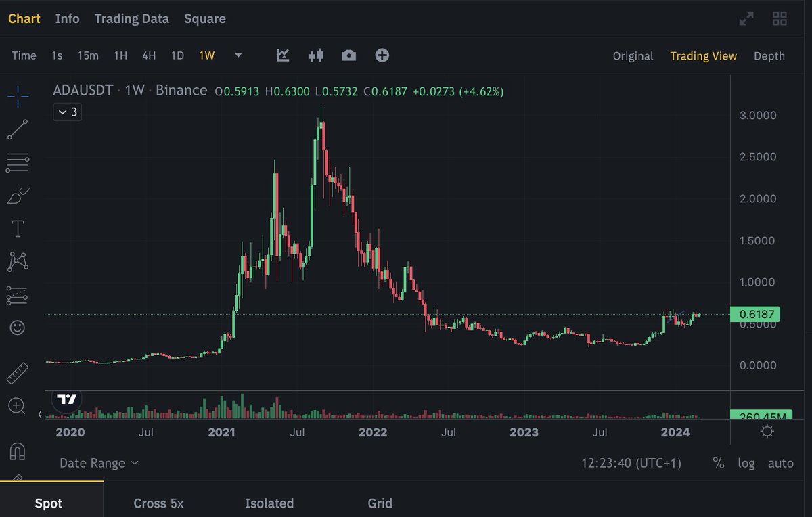812x517 pixels.
Task: Open the Trading Data tab
Action: pos(131,18)
